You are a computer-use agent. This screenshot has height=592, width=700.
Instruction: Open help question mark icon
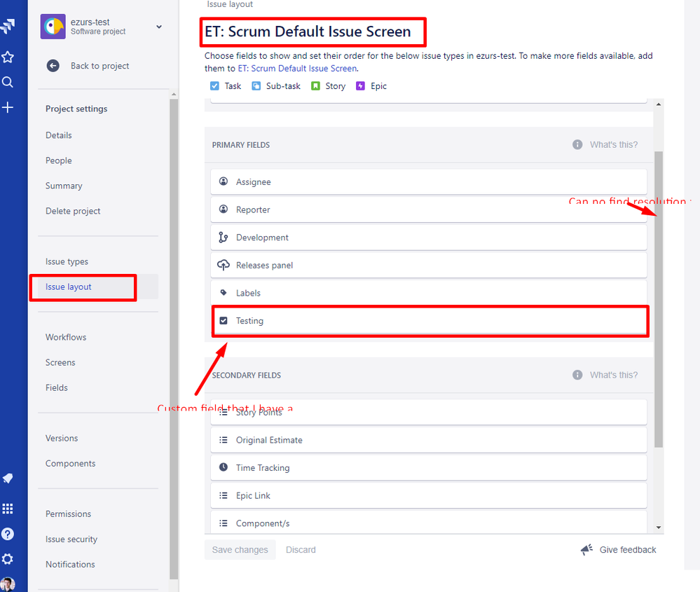pyautogui.click(x=8, y=534)
